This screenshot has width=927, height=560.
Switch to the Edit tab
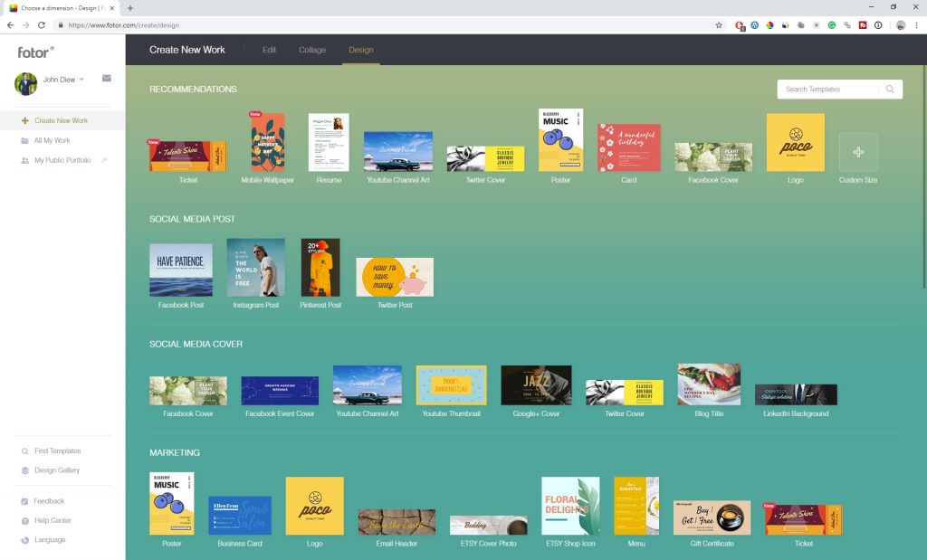tap(269, 51)
